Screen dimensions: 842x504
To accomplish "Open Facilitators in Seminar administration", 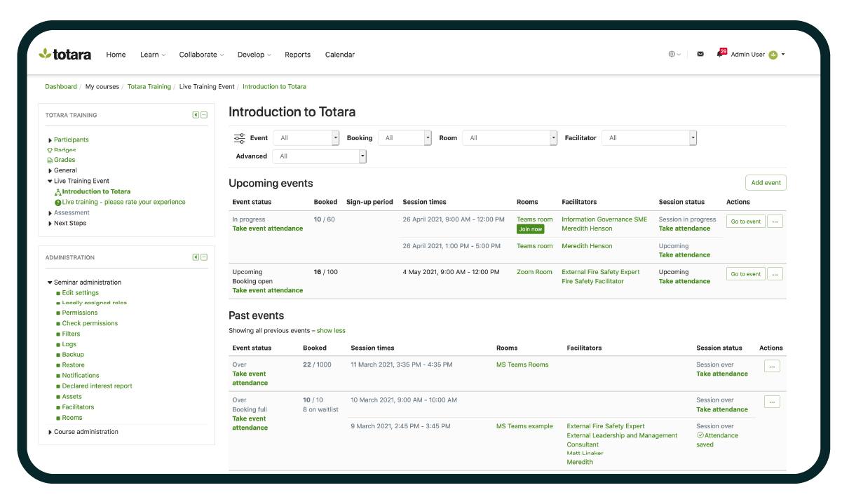I will tap(78, 407).
